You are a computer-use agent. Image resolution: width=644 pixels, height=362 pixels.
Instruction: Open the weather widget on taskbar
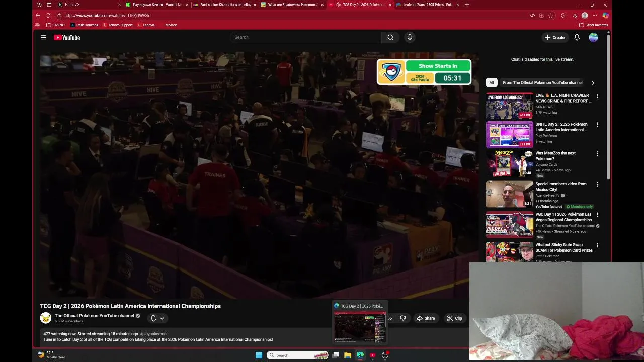[x=51, y=355]
